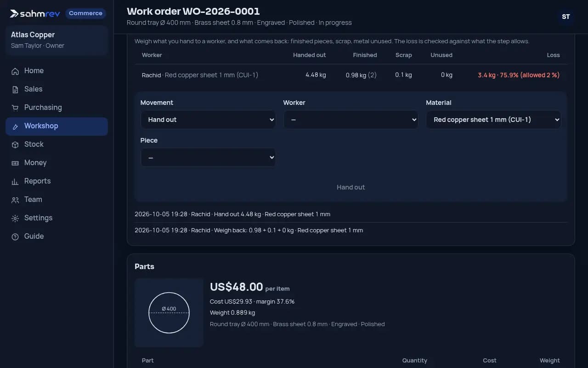Image resolution: width=588 pixels, height=368 pixels.
Task: Click the Reports bar chart icon
Action: (x=15, y=181)
